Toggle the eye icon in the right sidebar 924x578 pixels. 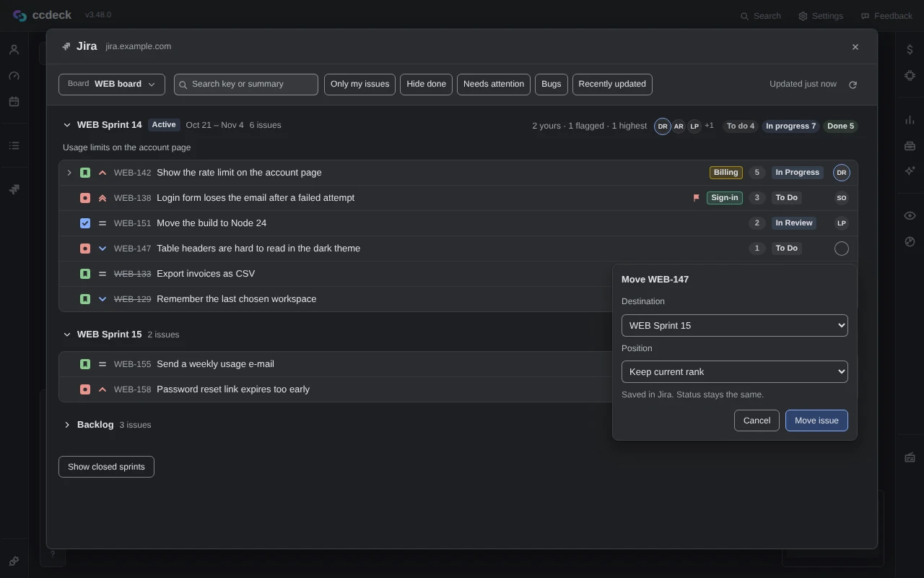(x=910, y=215)
